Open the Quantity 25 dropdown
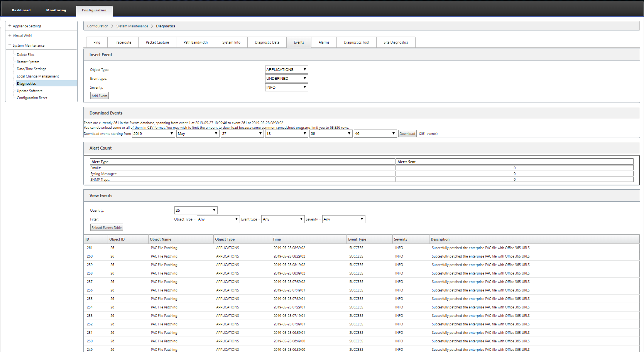The width and height of the screenshot is (644, 352). (196, 210)
